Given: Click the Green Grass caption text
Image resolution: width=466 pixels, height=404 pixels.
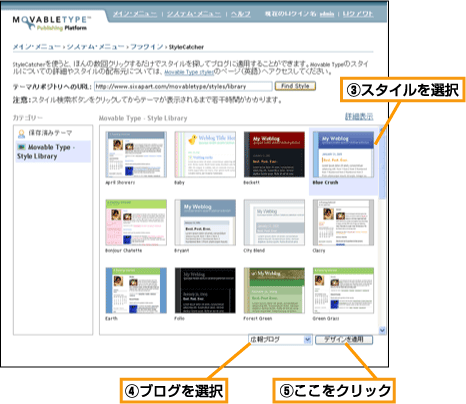Looking at the screenshot, I should [326, 319].
